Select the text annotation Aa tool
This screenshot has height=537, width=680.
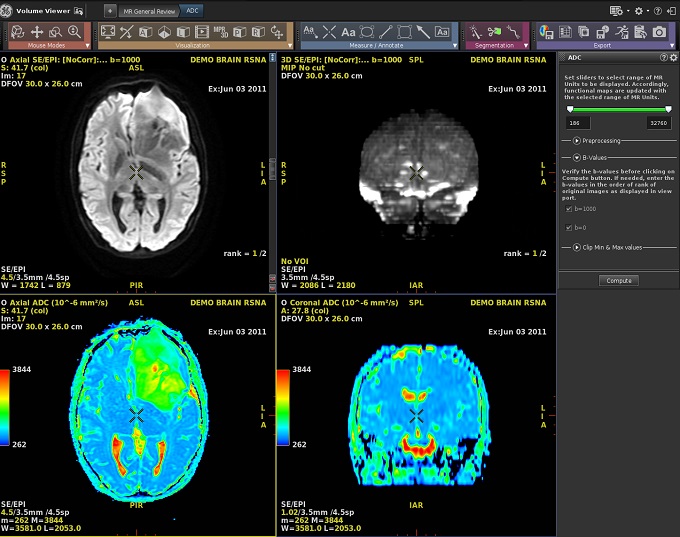coord(349,32)
